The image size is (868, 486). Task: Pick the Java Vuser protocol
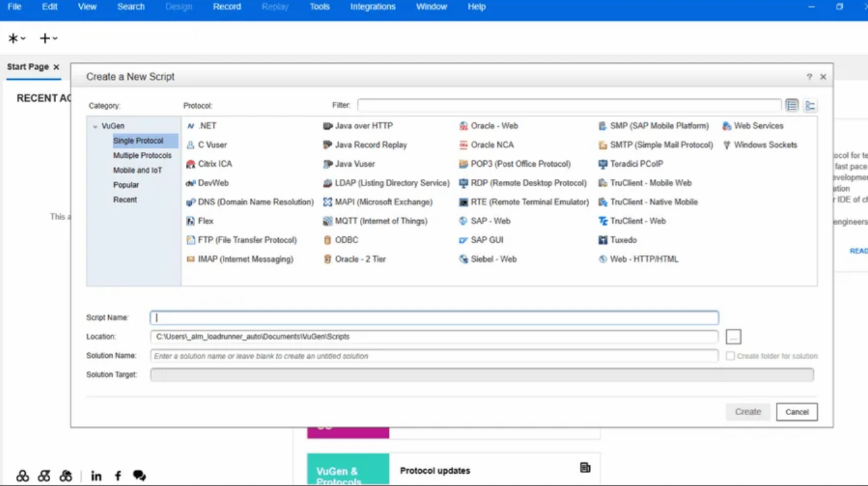[349, 164]
